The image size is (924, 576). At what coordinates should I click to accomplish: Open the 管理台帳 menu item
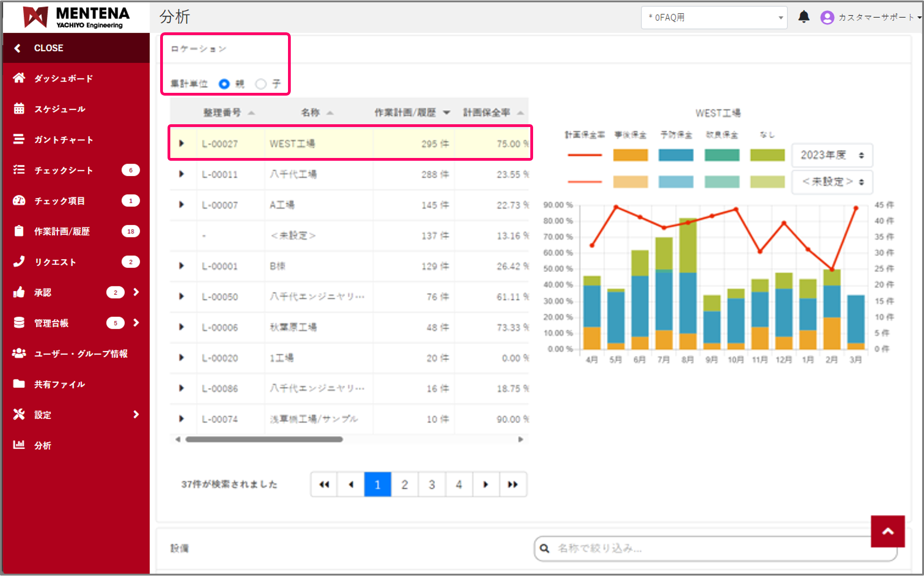coord(51,323)
